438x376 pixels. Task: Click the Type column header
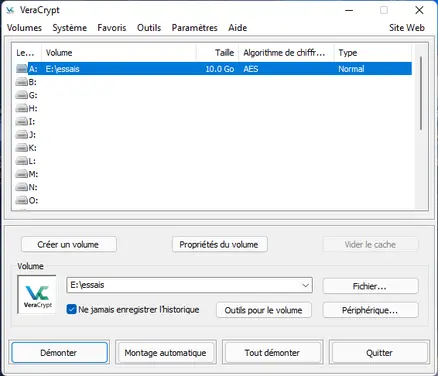click(x=373, y=53)
